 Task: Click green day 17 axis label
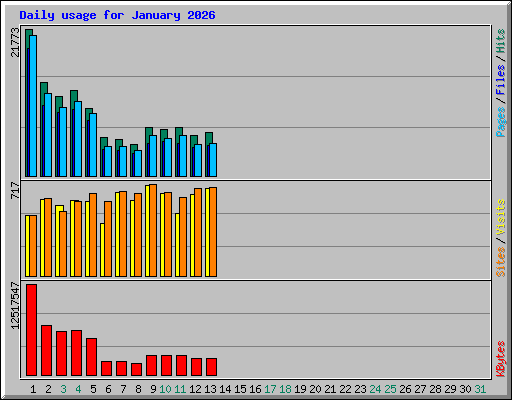pos(270,389)
